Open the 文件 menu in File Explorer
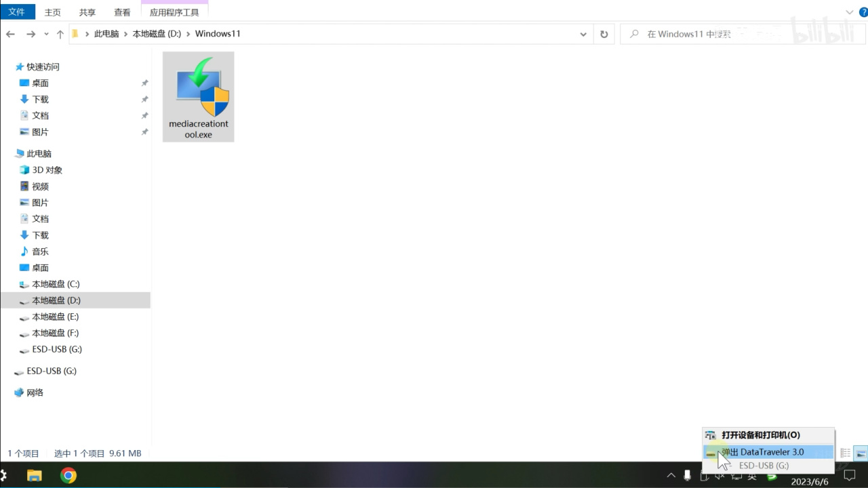The image size is (868, 488). coord(17,12)
